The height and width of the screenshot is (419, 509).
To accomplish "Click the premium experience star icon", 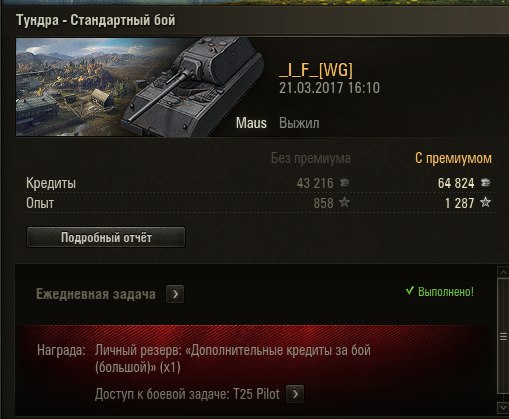I will click(485, 202).
